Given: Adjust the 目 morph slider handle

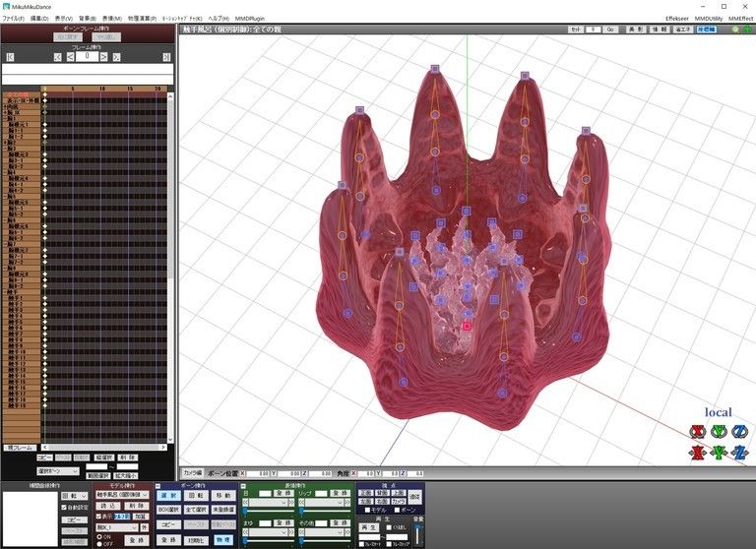Looking at the screenshot, I should point(245,511).
